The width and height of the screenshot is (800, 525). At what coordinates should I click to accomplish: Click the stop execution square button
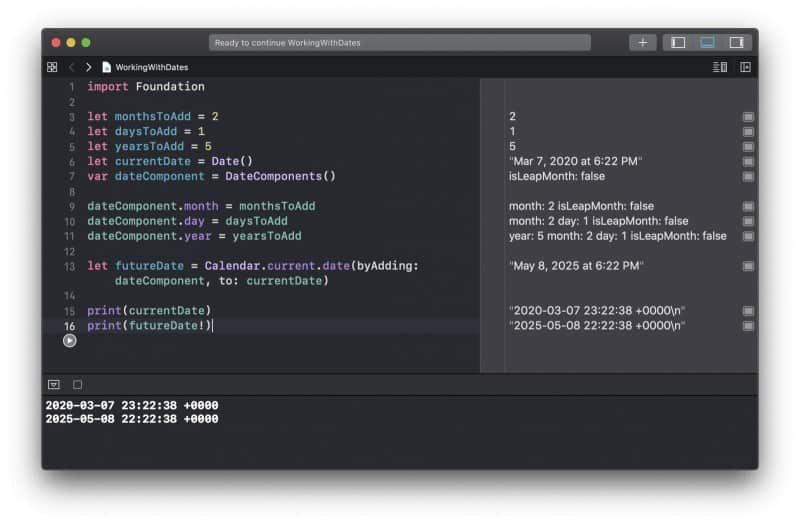pyautogui.click(x=78, y=384)
